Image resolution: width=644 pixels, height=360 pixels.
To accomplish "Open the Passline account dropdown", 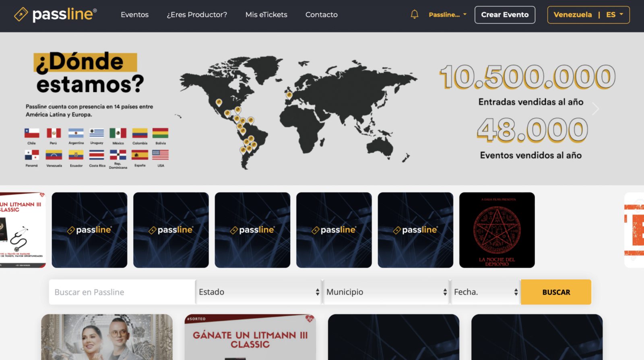I will 448,14.
